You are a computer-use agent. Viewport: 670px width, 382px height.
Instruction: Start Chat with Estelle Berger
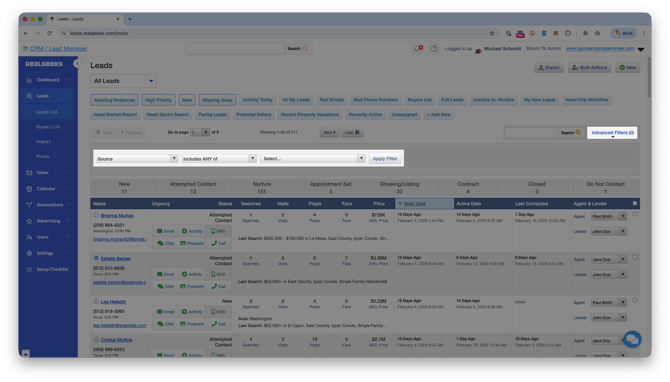coord(166,287)
